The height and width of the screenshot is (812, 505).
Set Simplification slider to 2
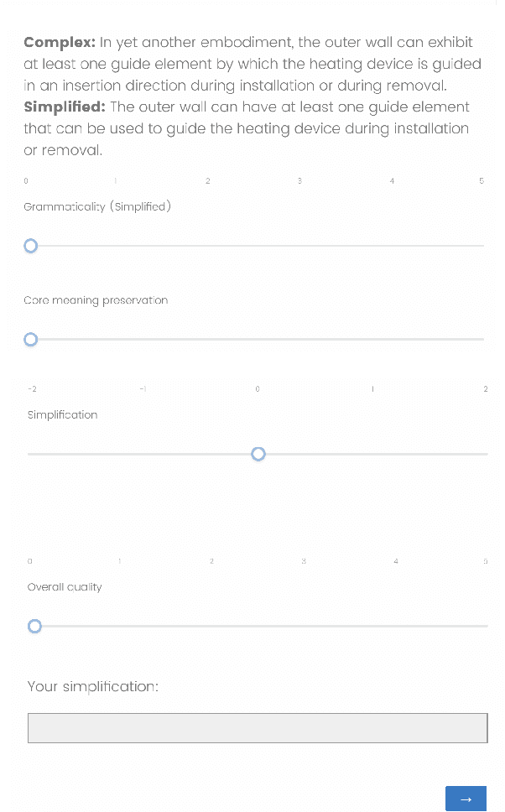[x=486, y=454]
